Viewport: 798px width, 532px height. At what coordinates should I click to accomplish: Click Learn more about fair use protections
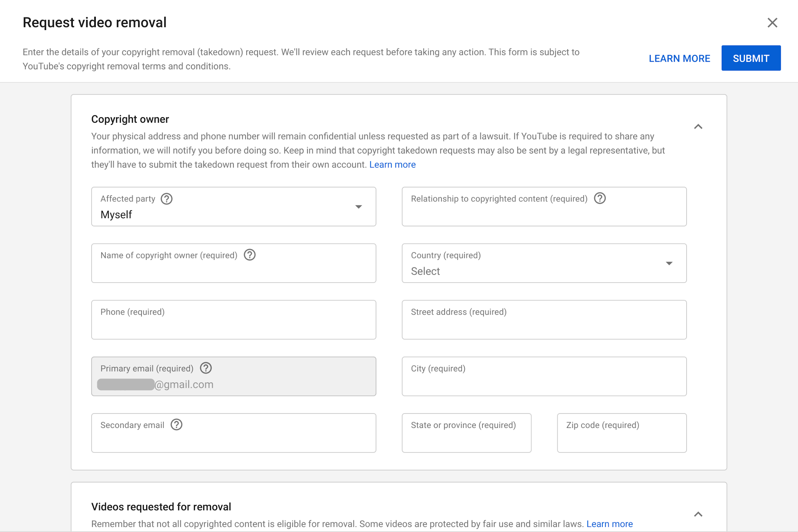(x=610, y=524)
